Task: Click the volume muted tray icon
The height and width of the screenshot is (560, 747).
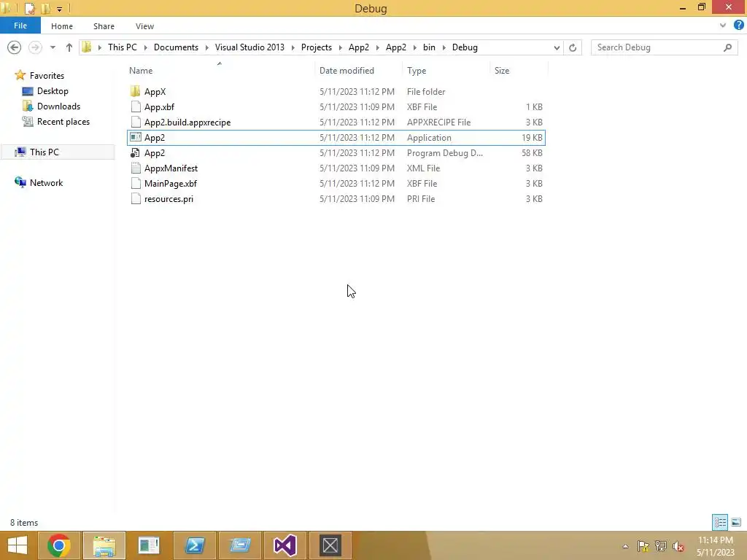Action: click(678, 546)
